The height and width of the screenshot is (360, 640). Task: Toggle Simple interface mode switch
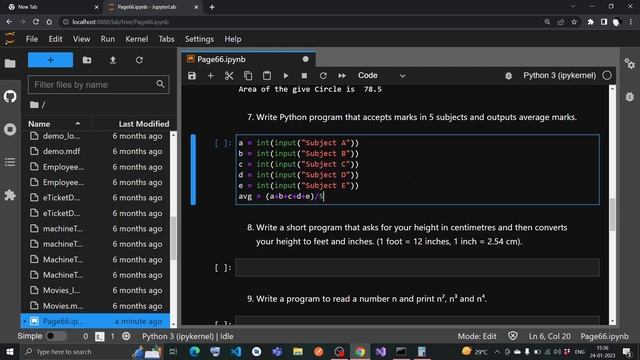point(56,336)
